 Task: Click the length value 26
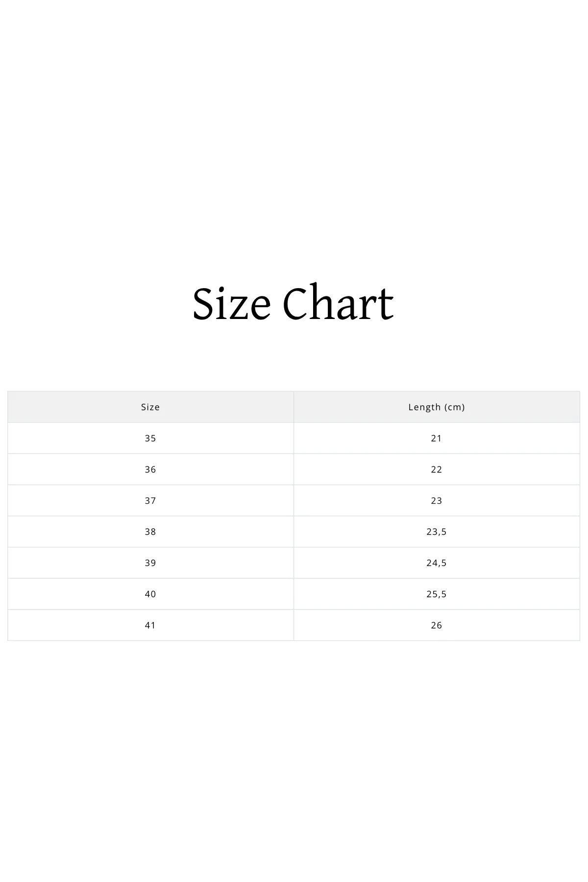pos(436,625)
